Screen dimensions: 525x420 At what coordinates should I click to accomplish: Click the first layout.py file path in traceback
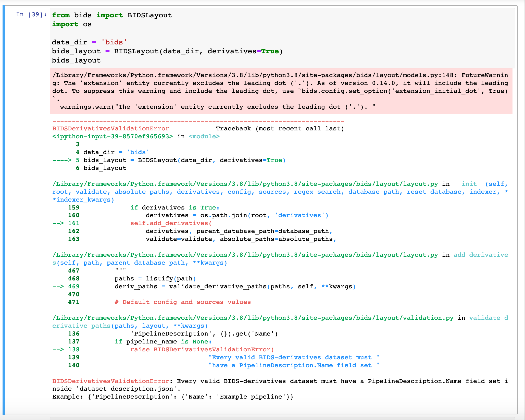point(245,184)
